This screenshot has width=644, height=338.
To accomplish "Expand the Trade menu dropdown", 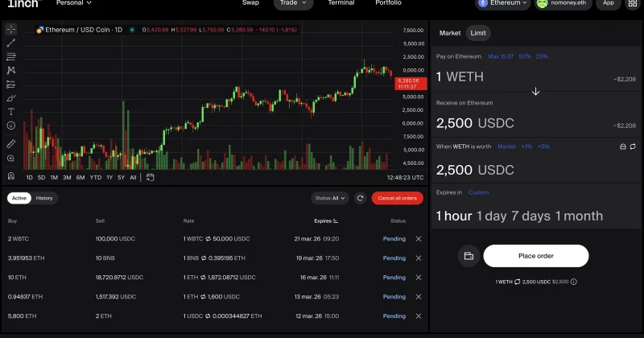I will (293, 3).
